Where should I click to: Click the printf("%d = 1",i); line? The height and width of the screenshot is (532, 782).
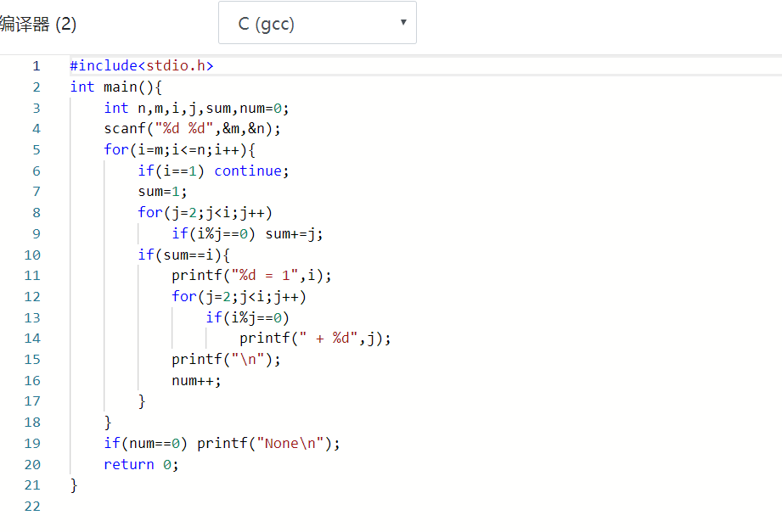[x=251, y=276]
